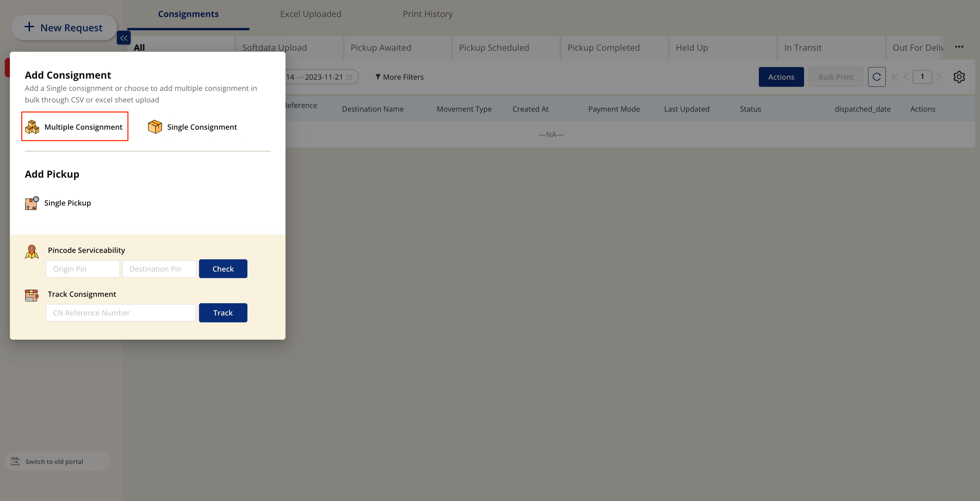
Task: Select the Pickup Awaited status tab
Action: click(x=381, y=48)
